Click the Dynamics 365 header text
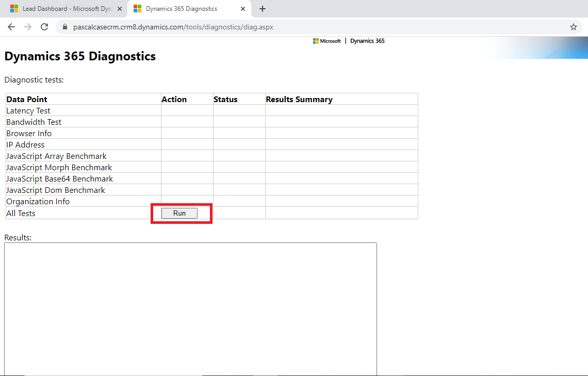Viewport: 588px width, 376px height. (367, 41)
